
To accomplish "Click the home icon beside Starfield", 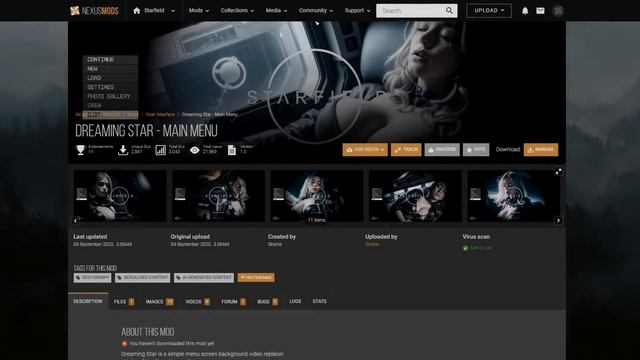I will tap(137, 11).
